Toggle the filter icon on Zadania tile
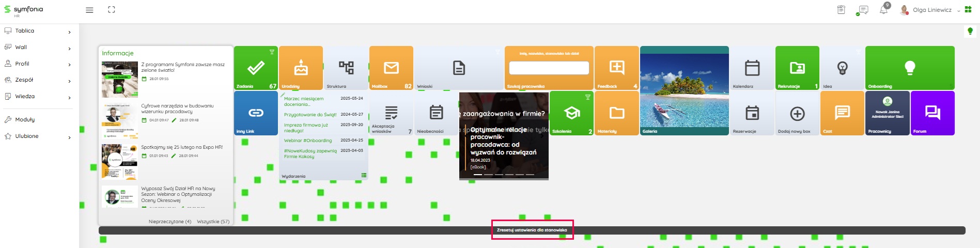This screenshot has height=248, width=980. coord(272,52)
